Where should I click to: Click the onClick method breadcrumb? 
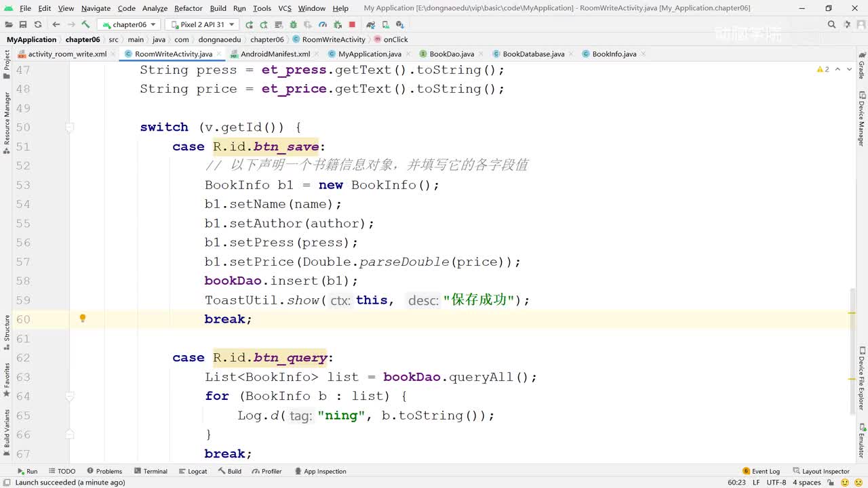[x=391, y=39]
